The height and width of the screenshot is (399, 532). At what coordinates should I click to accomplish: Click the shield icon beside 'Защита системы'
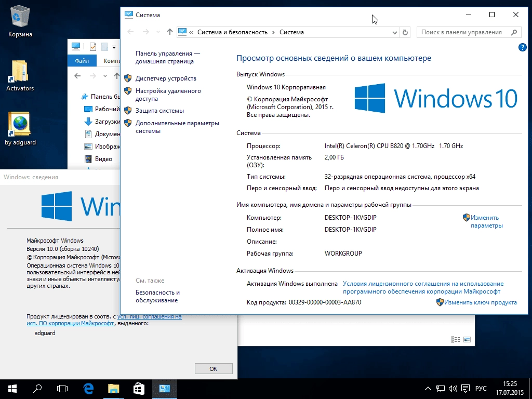(128, 111)
